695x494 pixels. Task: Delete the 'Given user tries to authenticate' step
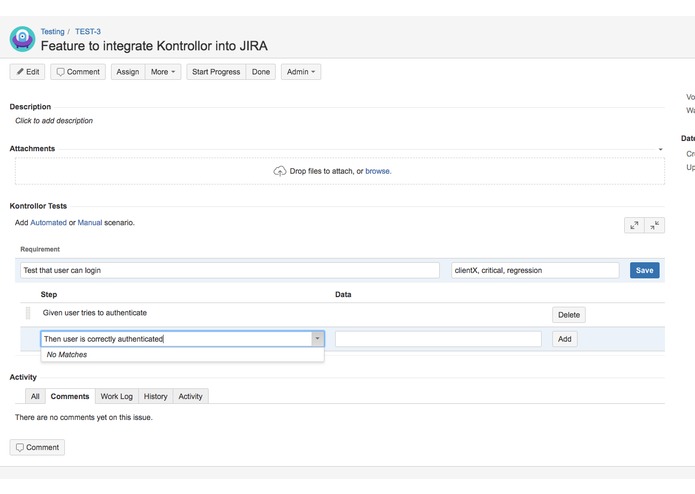click(569, 315)
